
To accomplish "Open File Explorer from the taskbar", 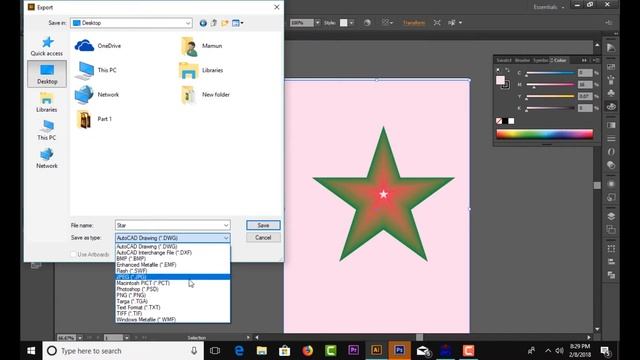I will click(x=262, y=350).
